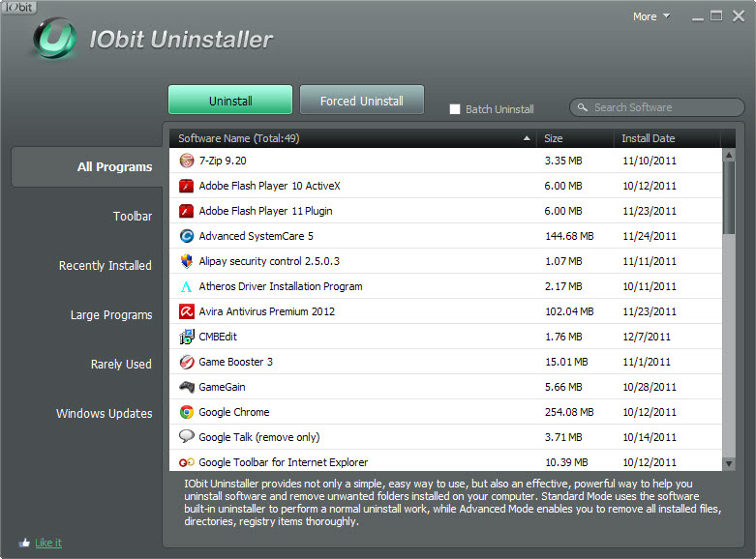Open the Recently Installed tab
Viewport: 756px width, 559px height.
tap(106, 266)
